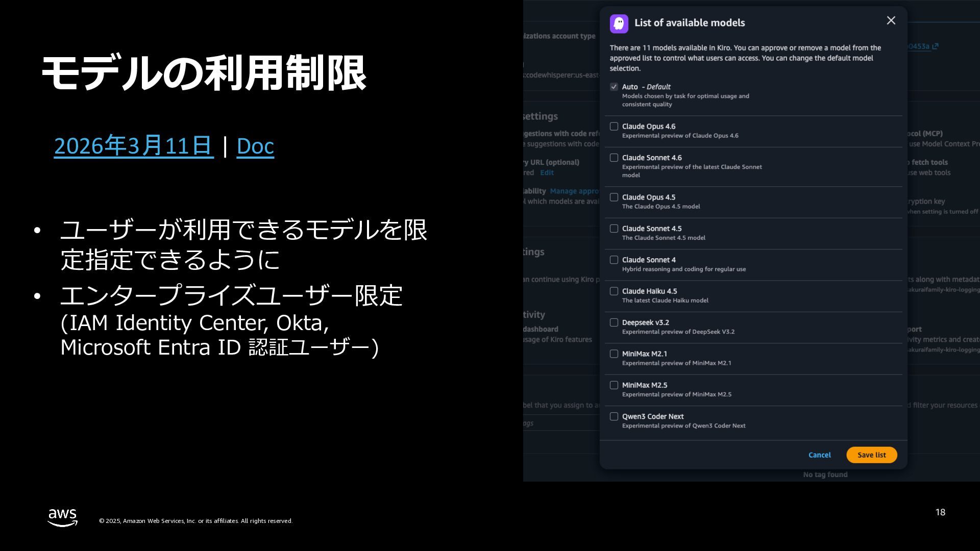Check the Deepseek v3.2 checkbox

614,322
